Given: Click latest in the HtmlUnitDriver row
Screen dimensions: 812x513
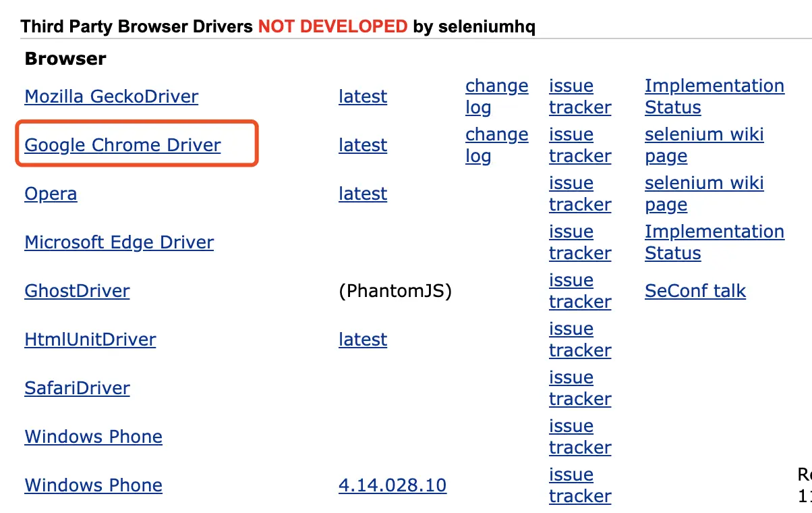Looking at the screenshot, I should pos(363,340).
